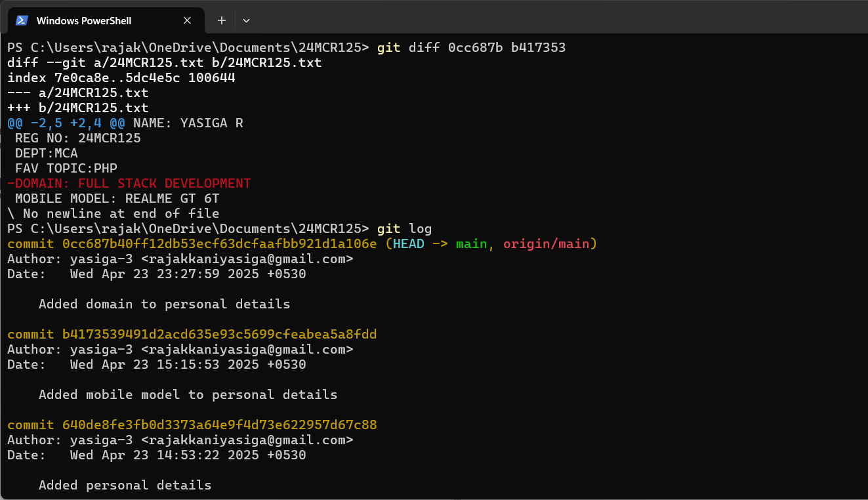Click the Author line under commit 0cc687b40ff12
Image resolution: width=868 pixels, height=500 pixels.
180,259
